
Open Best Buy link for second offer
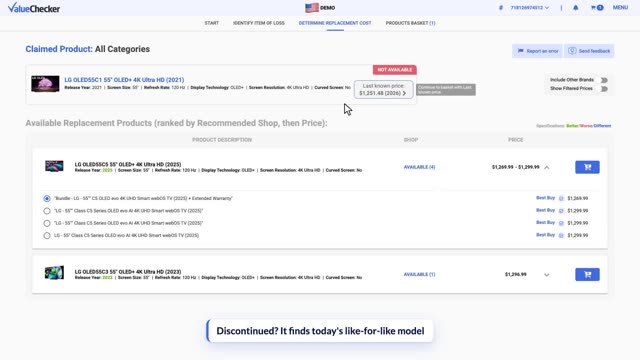(x=545, y=210)
